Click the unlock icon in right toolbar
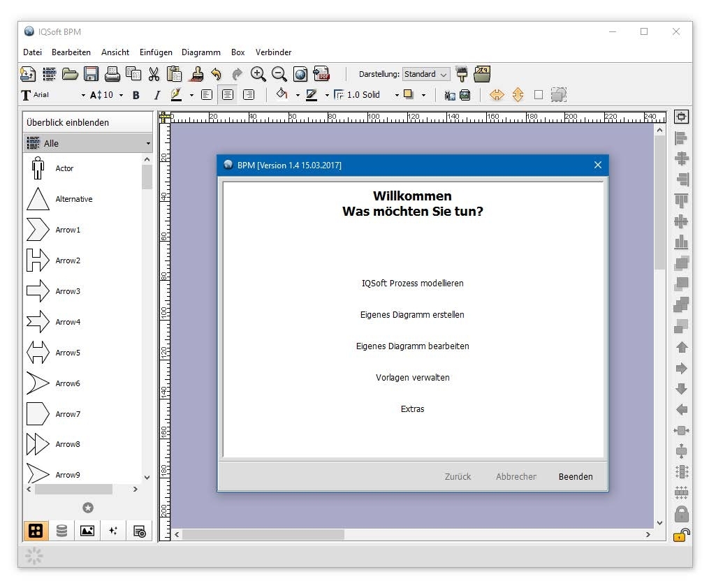Image resolution: width=716 pixels, height=588 pixels. [x=681, y=535]
